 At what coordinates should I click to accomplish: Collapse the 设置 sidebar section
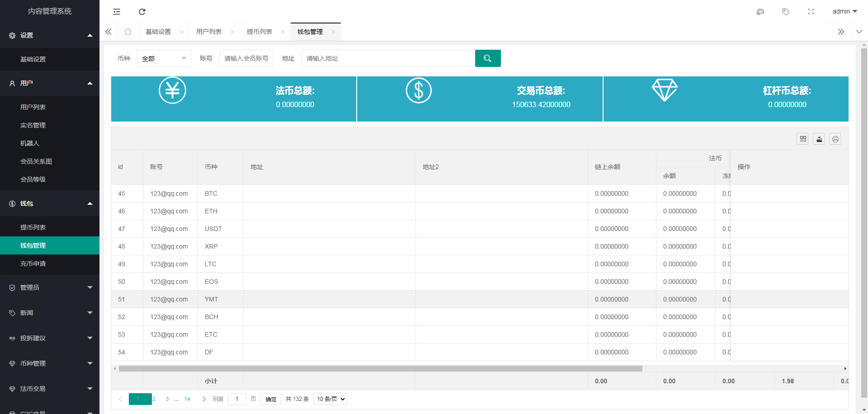50,35
